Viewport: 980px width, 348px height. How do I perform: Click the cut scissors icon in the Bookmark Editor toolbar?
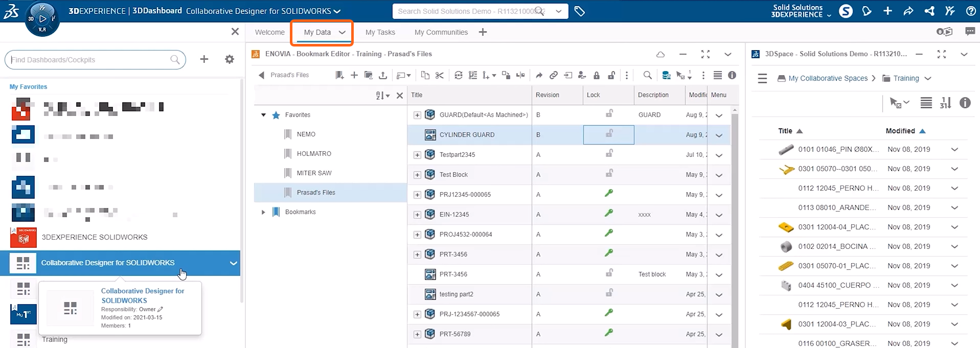(440, 75)
